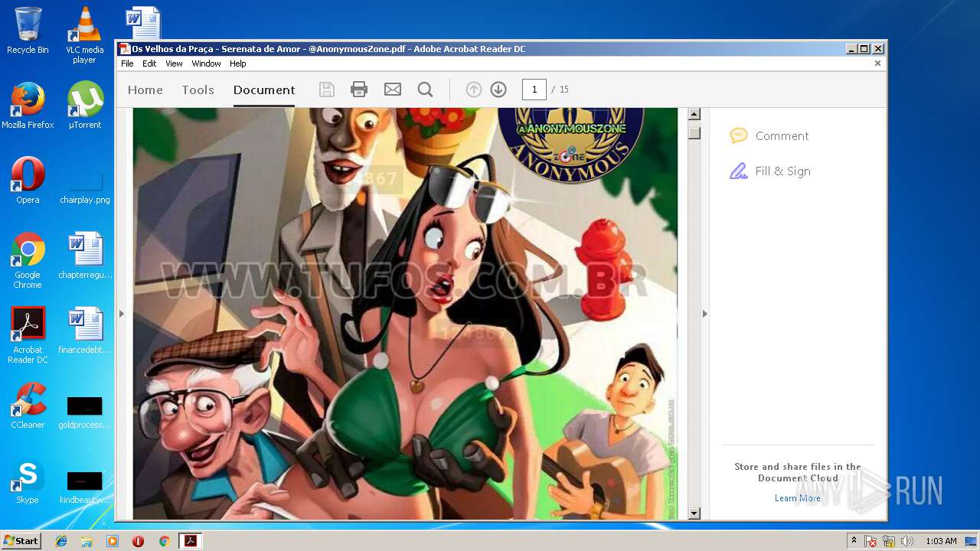Go to the next page with the down arrow
The height and width of the screenshot is (551, 980).
[498, 90]
